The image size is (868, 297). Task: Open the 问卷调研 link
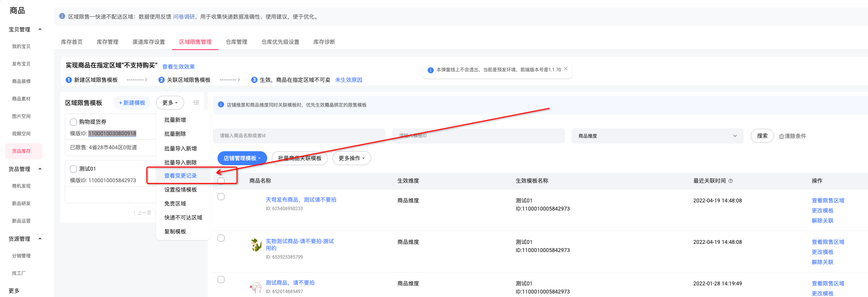tap(184, 17)
